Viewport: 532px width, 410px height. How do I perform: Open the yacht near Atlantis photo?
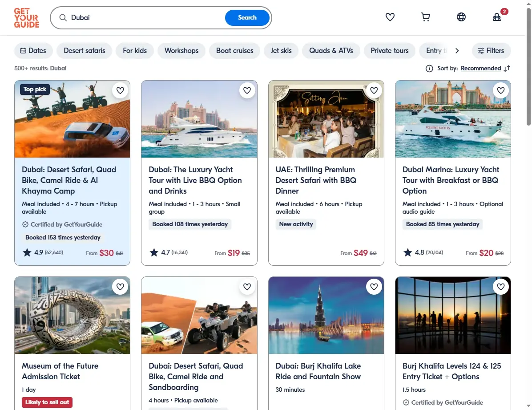199,119
